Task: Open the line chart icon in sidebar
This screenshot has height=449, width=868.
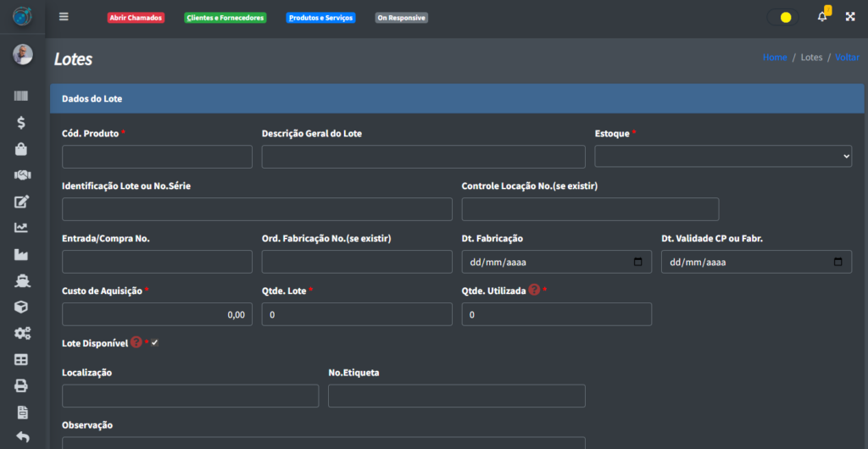Action: pyautogui.click(x=22, y=227)
